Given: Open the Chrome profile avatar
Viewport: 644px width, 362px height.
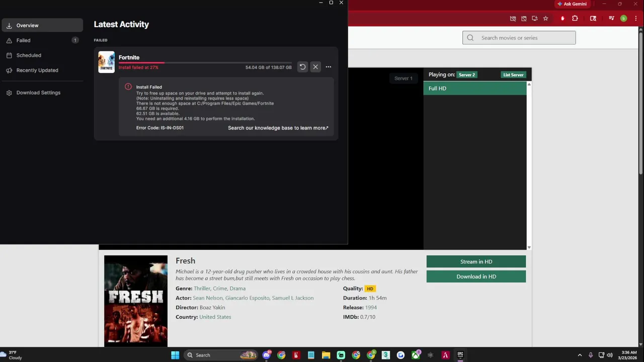Looking at the screenshot, I should pyautogui.click(x=623, y=19).
